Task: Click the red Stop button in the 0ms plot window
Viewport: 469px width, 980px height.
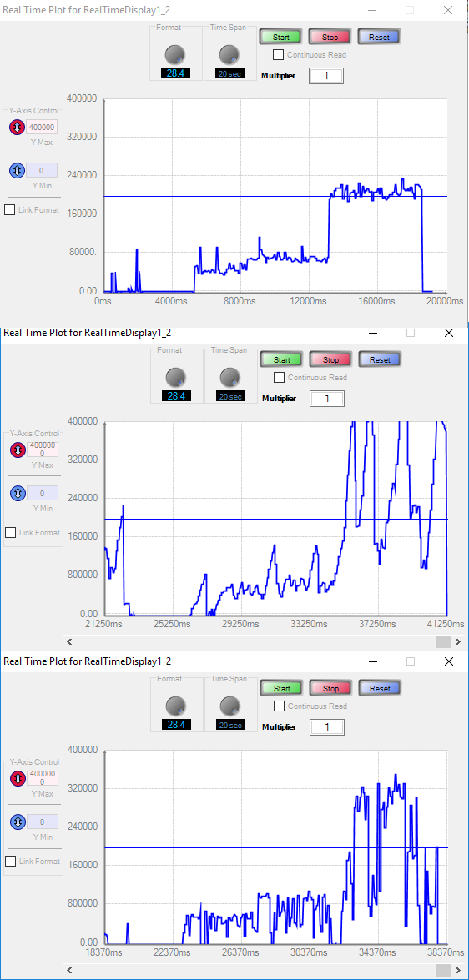Action: point(330,37)
